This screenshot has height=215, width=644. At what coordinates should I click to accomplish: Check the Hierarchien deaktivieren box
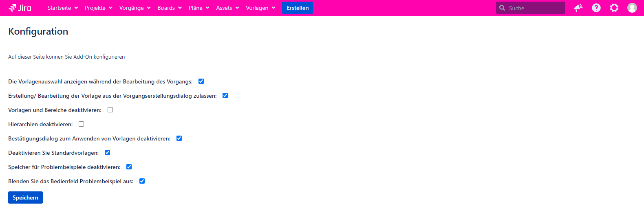81,124
